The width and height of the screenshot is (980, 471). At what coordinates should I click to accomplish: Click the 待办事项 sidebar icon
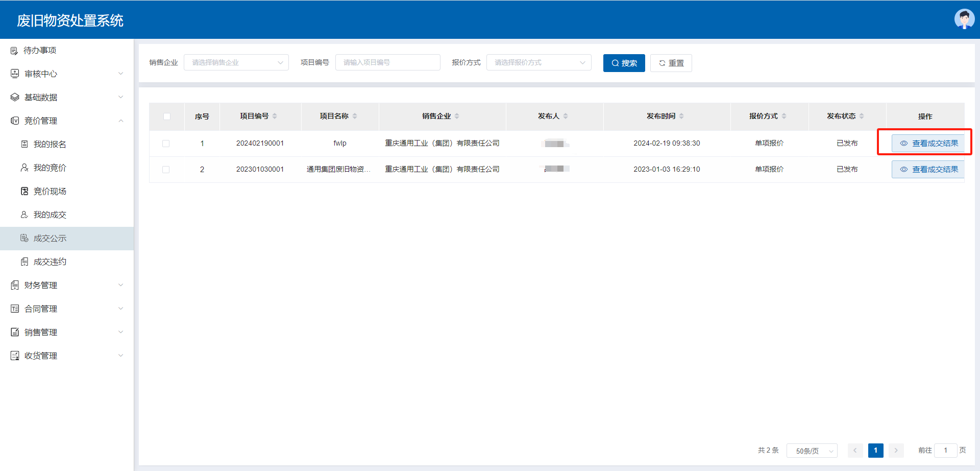click(x=14, y=51)
